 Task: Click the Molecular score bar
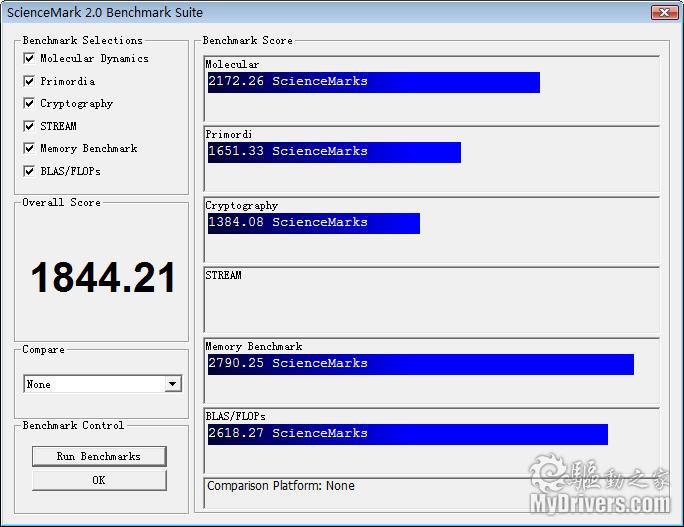[373, 82]
